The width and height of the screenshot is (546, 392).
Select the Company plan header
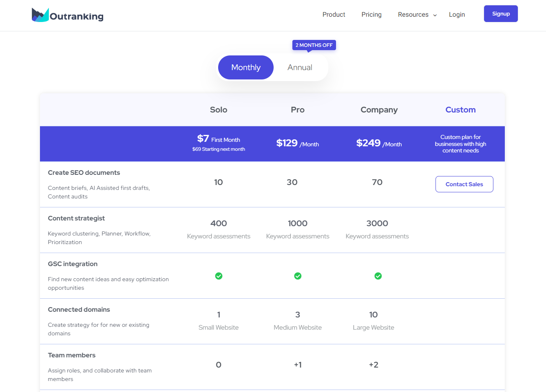[x=379, y=110]
